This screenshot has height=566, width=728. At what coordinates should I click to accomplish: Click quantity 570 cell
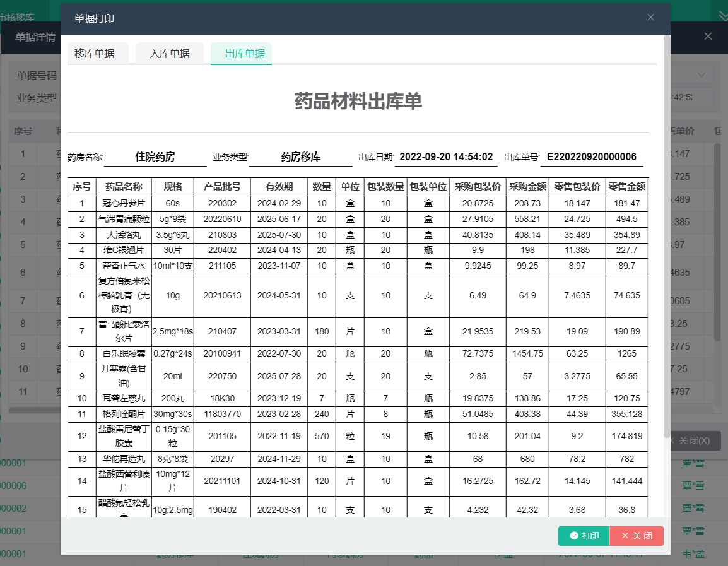pyautogui.click(x=322, y=437)
